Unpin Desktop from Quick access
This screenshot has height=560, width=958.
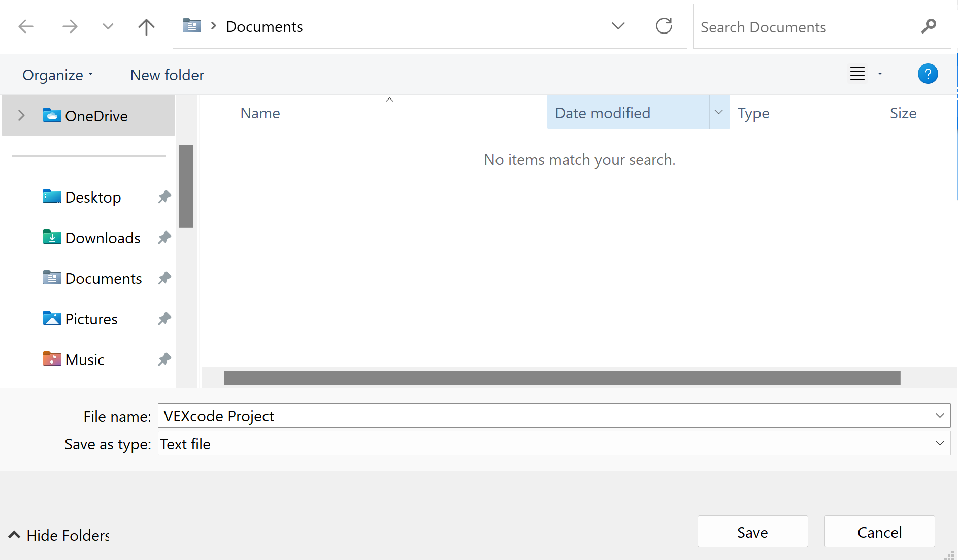[164, 196]
